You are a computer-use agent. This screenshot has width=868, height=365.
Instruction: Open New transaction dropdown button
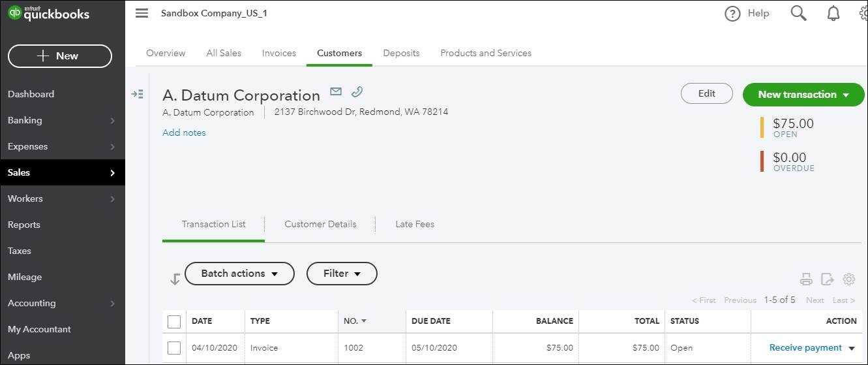pyautogui.click(x=803, y=95)
